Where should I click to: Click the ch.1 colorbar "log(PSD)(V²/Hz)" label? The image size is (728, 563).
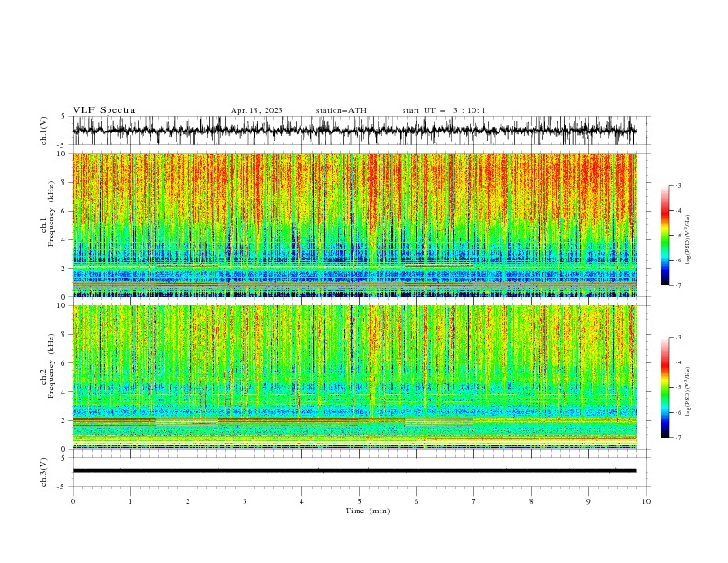688,240
